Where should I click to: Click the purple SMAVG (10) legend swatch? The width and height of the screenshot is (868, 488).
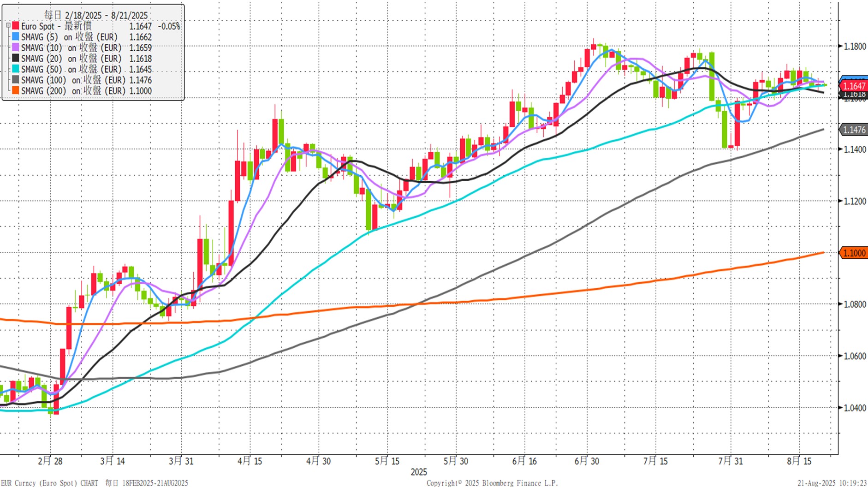click(16, 48)
